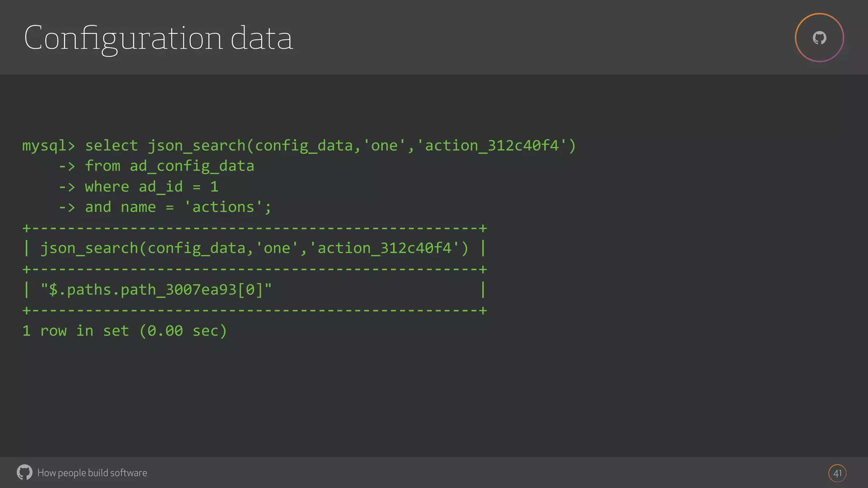Click the GitHub Octocat icon in the footer
Viewport: 868px width, 488px height.
click(25, 472)
